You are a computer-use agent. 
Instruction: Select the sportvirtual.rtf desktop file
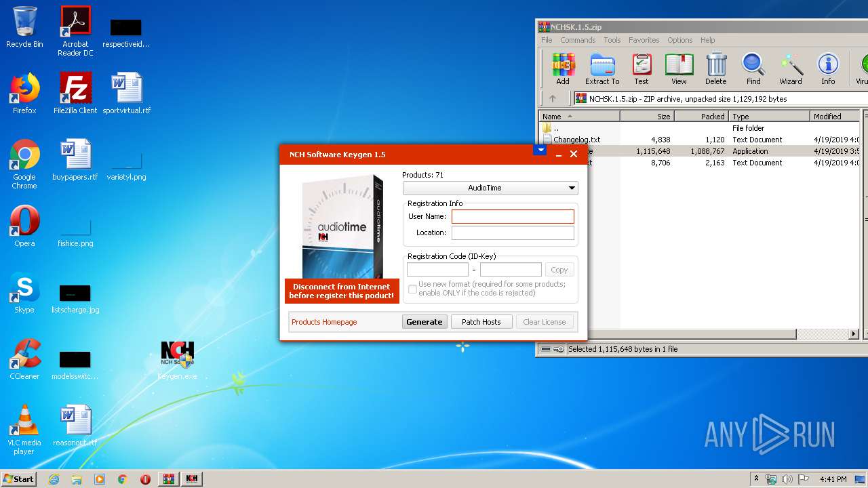tap(127, 94)
